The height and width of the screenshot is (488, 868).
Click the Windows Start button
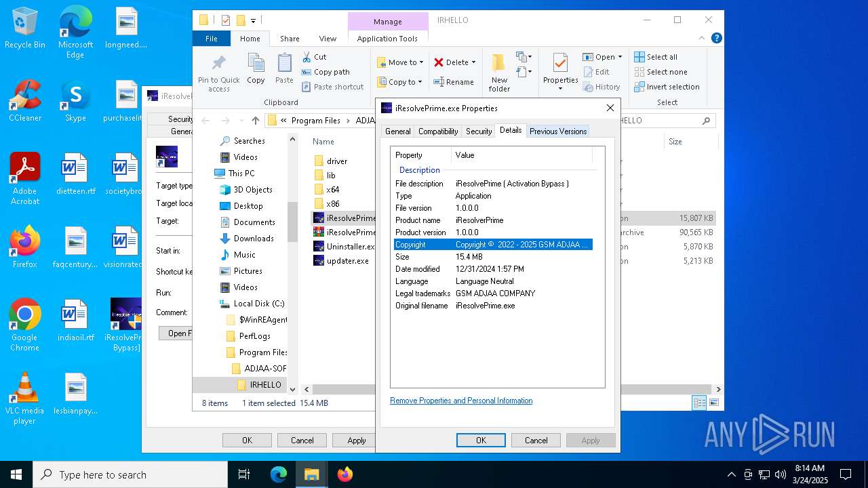coord(16,474)
